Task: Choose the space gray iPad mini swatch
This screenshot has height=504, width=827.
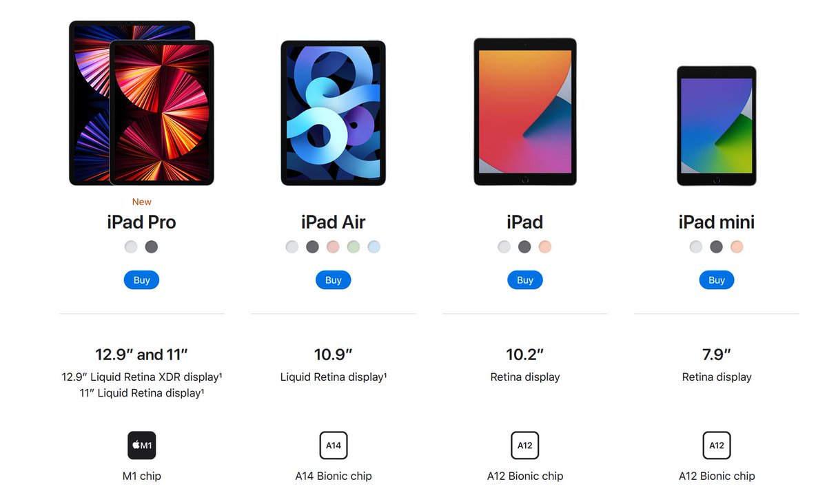Action: (x=717, y=246)
